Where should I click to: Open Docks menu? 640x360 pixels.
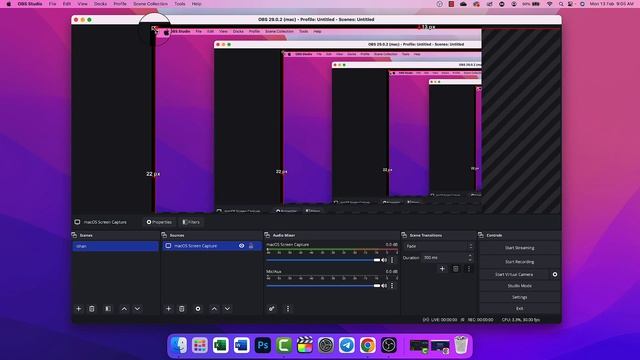point(100,4)
